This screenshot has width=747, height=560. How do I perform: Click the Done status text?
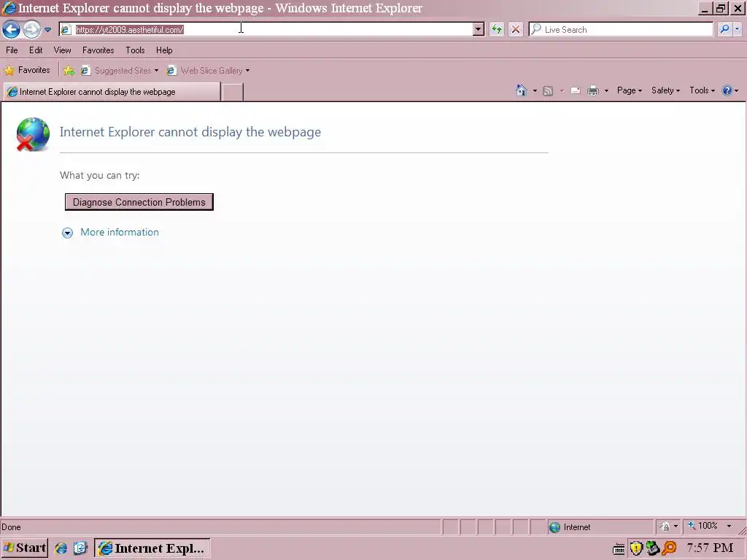pos(11,527)
